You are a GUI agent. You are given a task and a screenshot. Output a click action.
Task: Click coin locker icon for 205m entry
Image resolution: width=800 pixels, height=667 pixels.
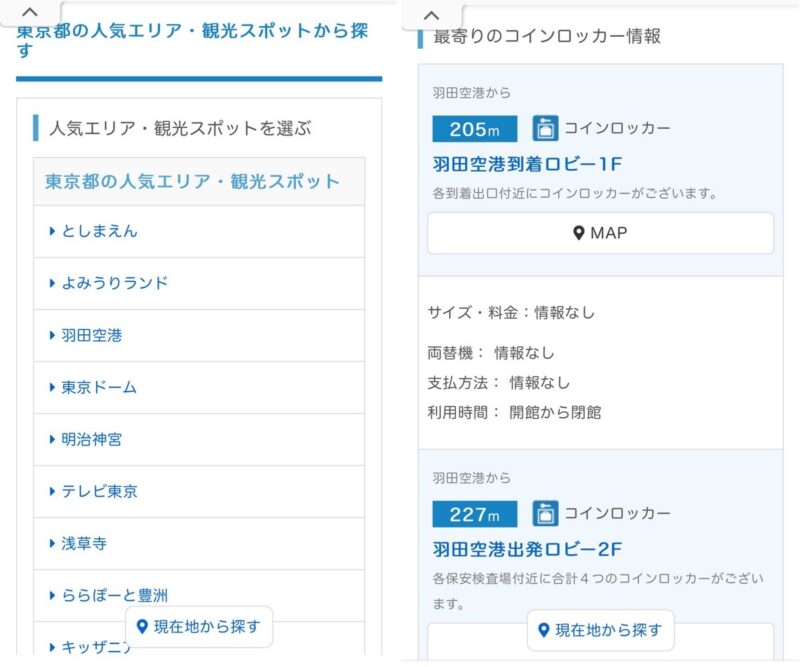point(545,128)
